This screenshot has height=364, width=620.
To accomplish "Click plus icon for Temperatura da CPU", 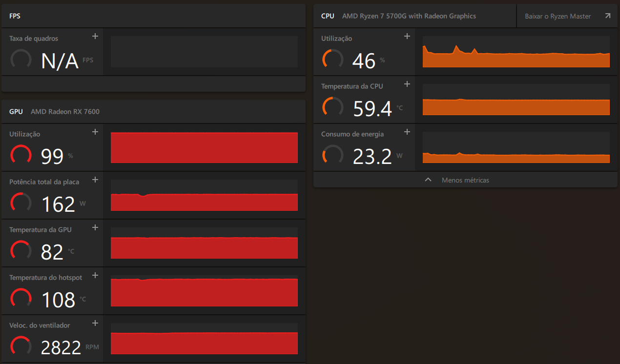I will click(407, 84).
